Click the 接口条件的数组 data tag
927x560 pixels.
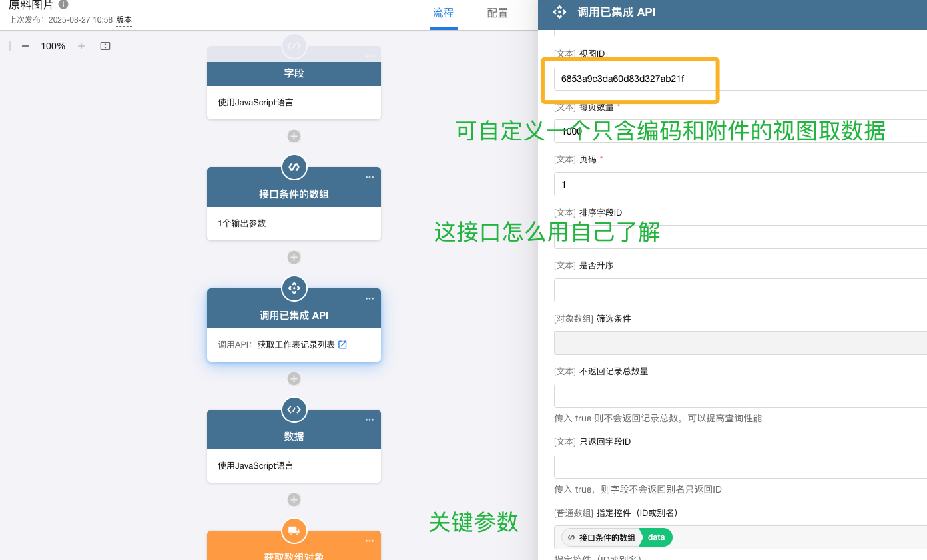point(617,537)
